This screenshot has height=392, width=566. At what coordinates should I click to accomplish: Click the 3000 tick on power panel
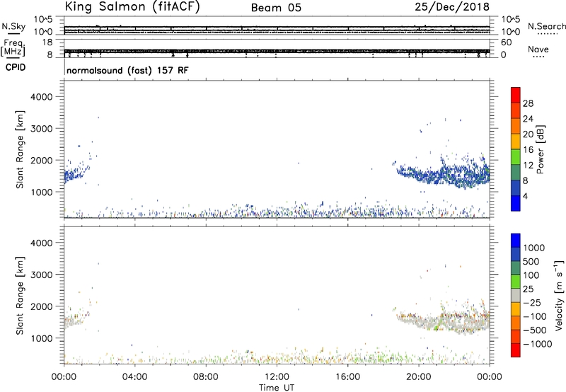tap(41, 129)
